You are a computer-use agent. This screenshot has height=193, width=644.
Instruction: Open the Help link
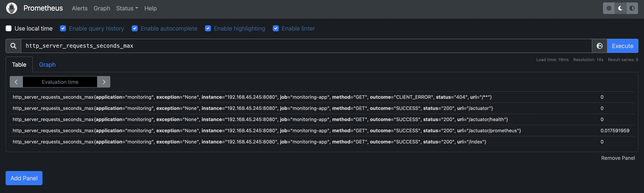coord(151,8)
